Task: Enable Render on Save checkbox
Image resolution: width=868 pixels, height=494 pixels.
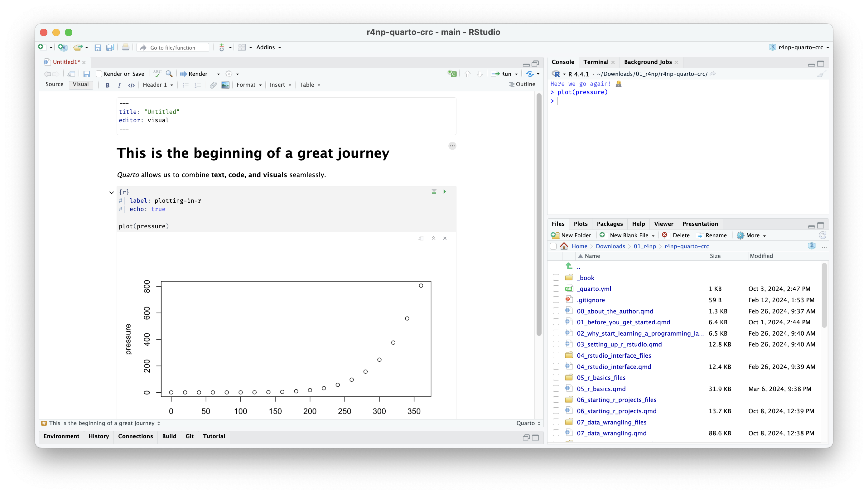Action: pos(99,74)
